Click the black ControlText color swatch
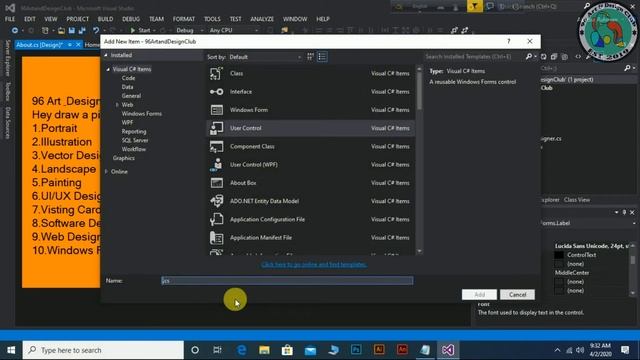640x360 pixels. [x=559, y=255]
